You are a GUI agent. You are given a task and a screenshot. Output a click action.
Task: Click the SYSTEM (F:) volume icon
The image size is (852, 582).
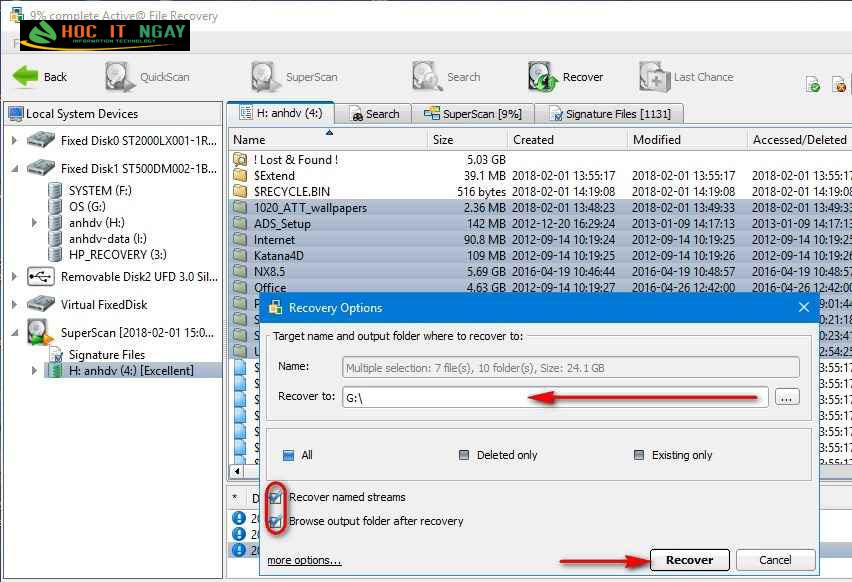(55, 190)
